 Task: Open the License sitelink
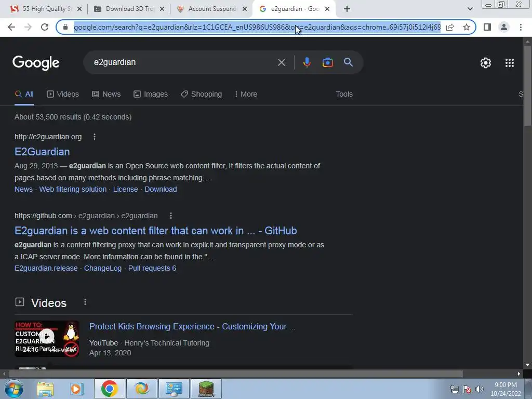coord(126,189)
